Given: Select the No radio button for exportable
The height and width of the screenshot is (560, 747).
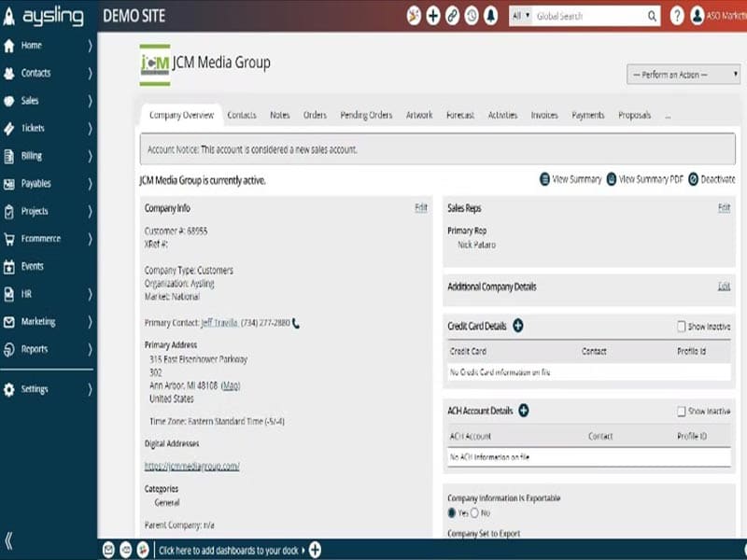Looking at the screenshot, I should coord(475,513).
